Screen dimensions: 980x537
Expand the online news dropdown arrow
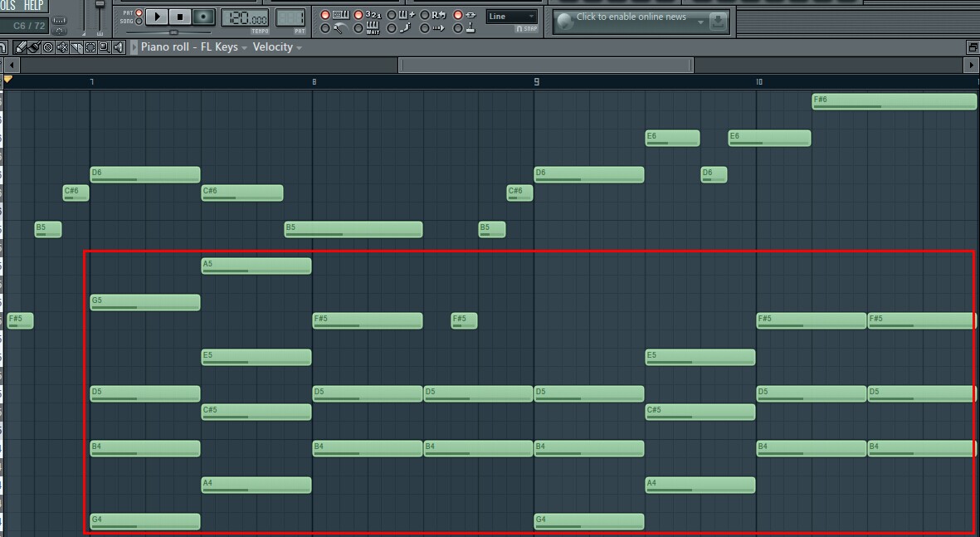pyautogui.click(x=700, y=22)
